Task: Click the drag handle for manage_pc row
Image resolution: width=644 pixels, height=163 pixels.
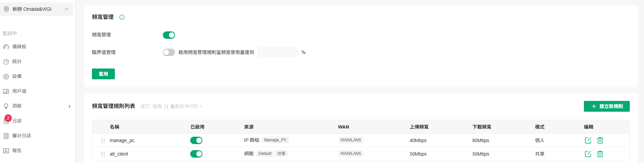Action: 103,141
